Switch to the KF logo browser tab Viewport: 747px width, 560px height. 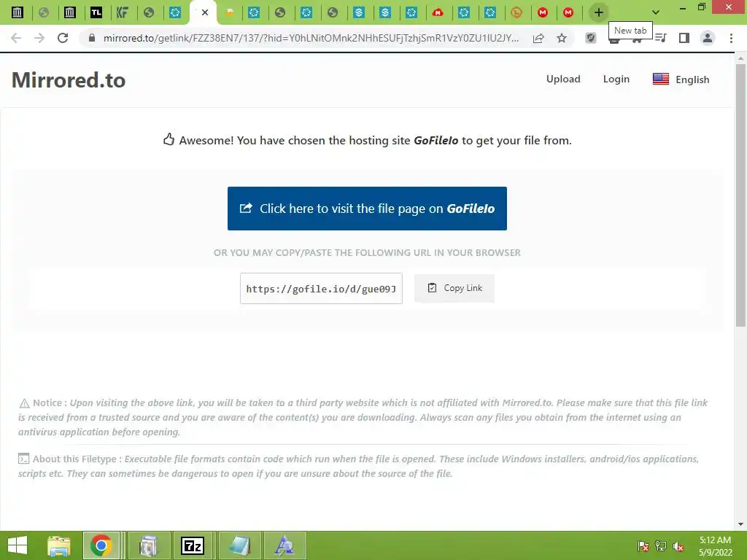(x=123, y=12)
